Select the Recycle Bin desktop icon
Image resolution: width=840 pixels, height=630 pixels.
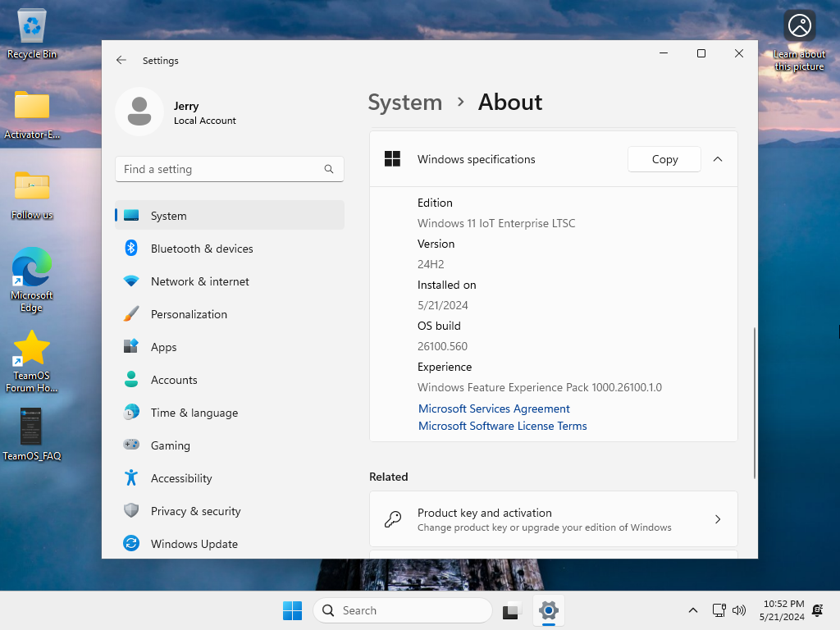[x=32, y=34]
